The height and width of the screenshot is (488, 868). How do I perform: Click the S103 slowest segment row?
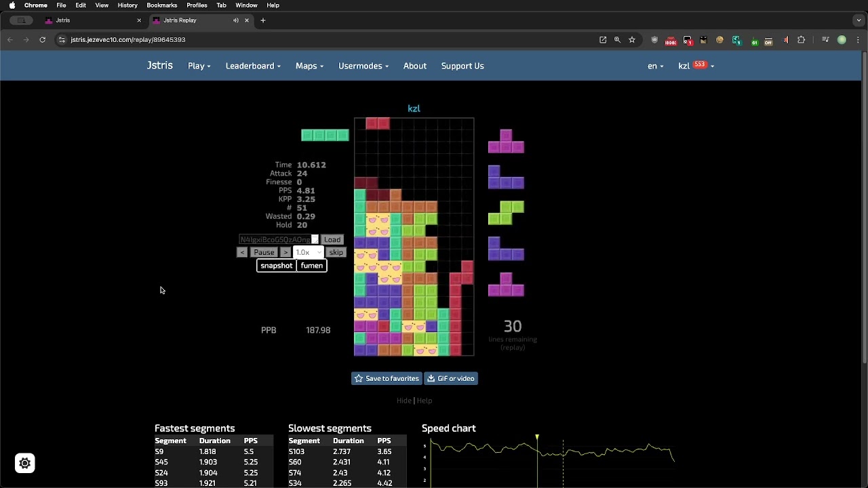click(x=348, y=451)
